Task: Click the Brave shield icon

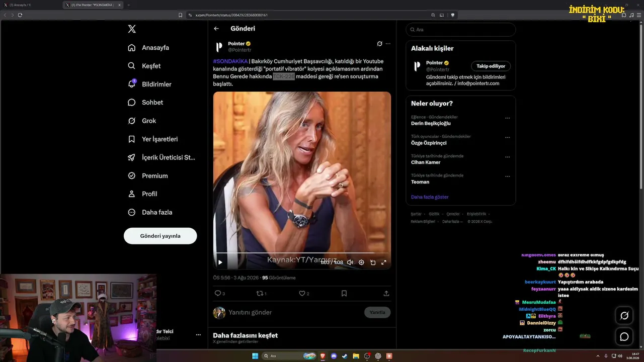Action: click(453, 15)
